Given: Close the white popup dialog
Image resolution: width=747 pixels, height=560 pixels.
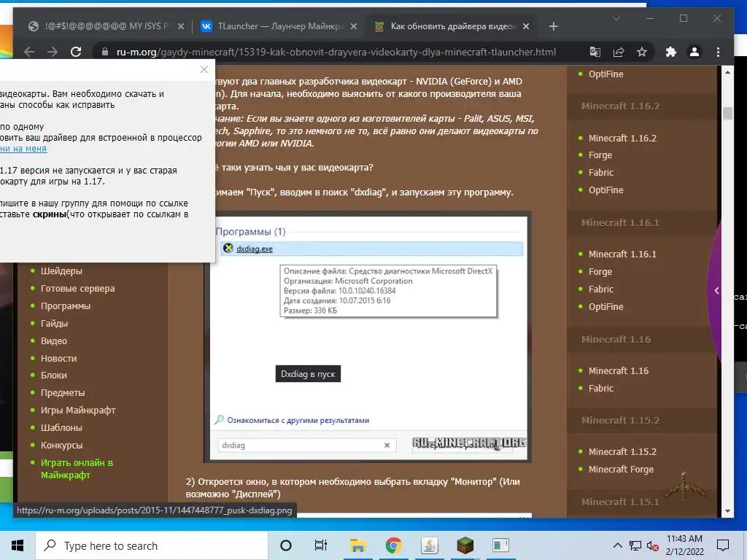Looking at the screenshot, I should tap(204, 69).
